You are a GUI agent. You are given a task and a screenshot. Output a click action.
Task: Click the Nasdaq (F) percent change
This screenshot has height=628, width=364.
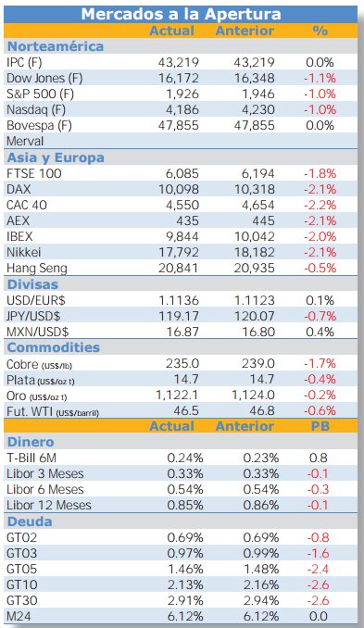[x=320, y=109]
